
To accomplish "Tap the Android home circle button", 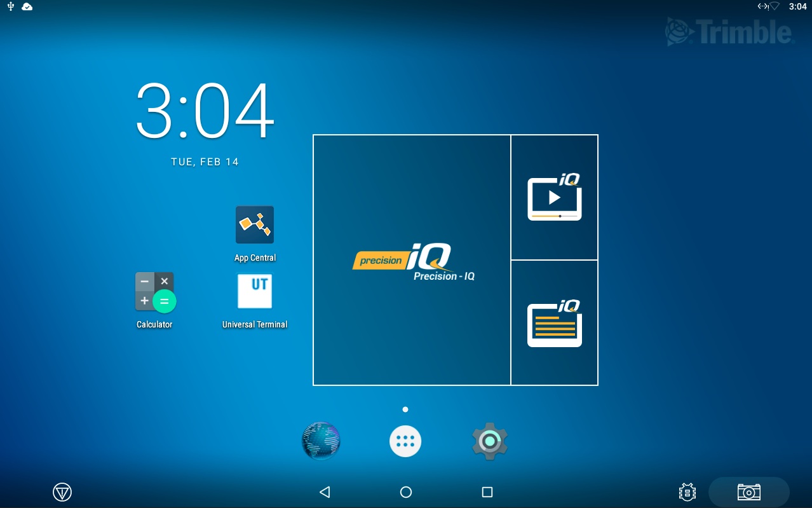I will (x=406, y=492).
